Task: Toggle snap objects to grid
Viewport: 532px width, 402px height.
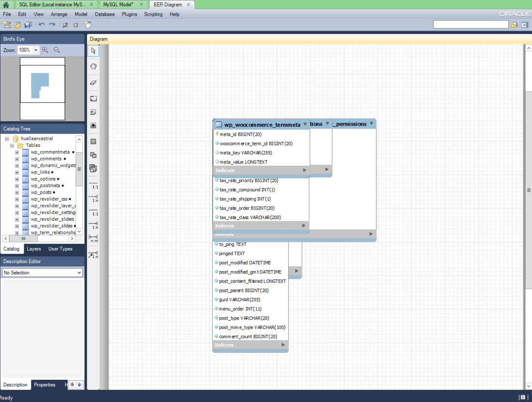Action: tap(75, 25)
